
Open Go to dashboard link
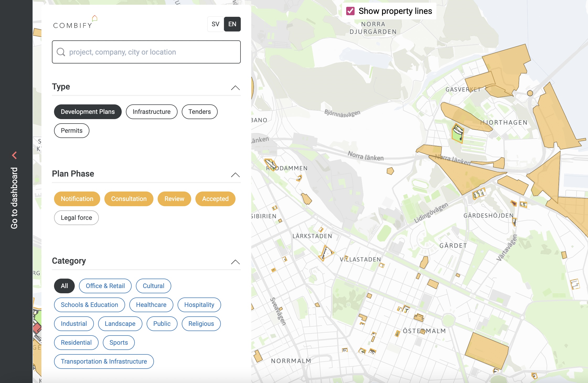[14, 198]
